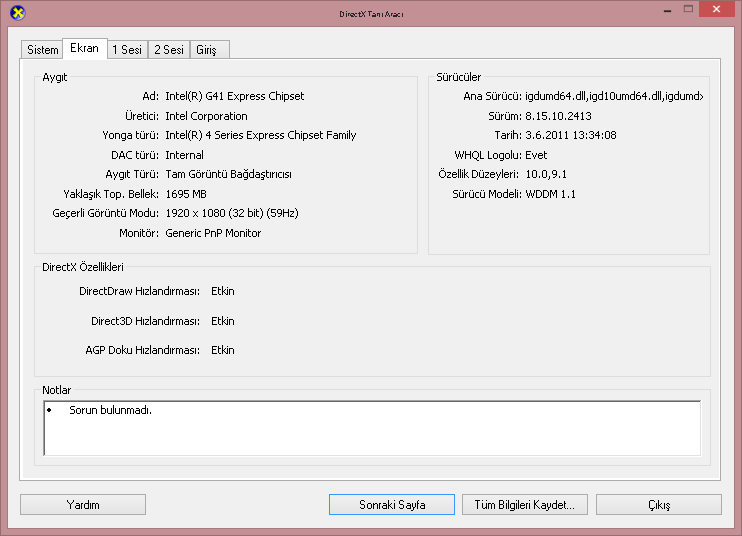Select the Ekran tab
The width and height of the screenshot is (742, 536).
click(x=85, y=48)
